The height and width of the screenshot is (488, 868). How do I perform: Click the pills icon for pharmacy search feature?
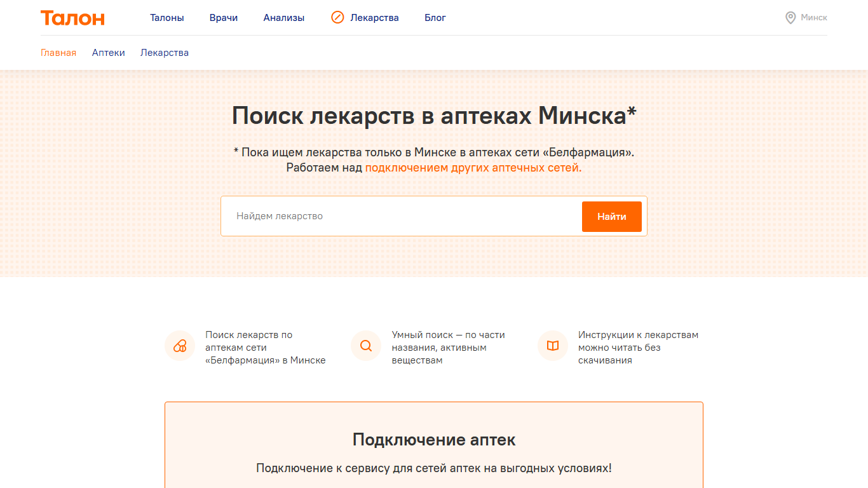[x=180, y=346]
